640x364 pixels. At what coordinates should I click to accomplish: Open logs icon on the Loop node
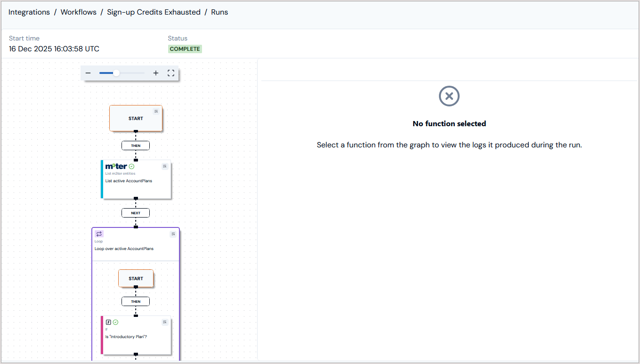coord(173,234)
